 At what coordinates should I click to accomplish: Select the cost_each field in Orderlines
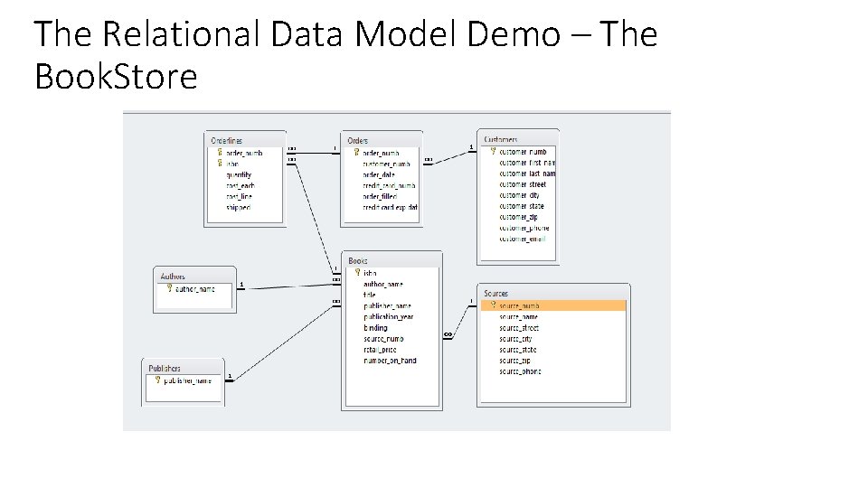(x=241, y=186)
